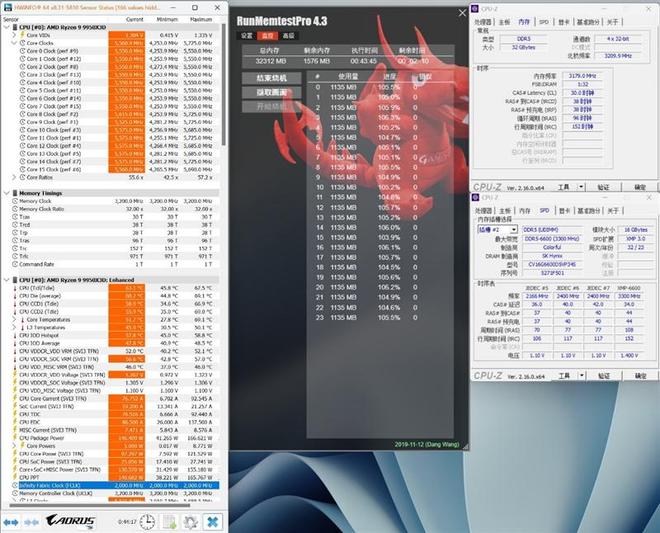660x533 pixels.
Task: Click HWiNFO left-right navigation arrows icon
Action: click(x=12, y=522)
